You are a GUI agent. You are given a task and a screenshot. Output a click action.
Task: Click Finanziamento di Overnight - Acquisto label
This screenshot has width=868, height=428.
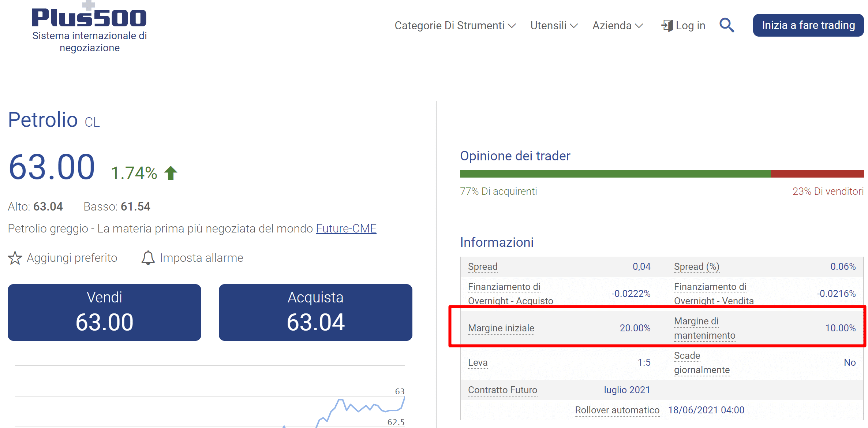point(510,294)
